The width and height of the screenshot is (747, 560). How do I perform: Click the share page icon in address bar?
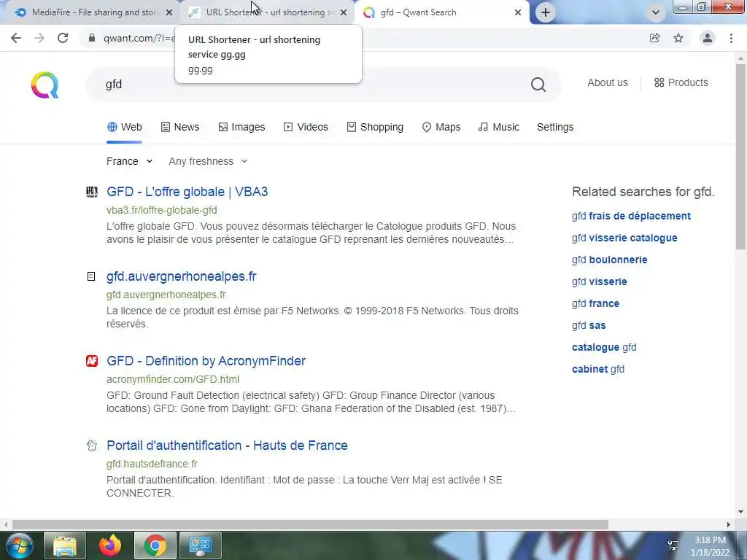[x=654, y=38]
